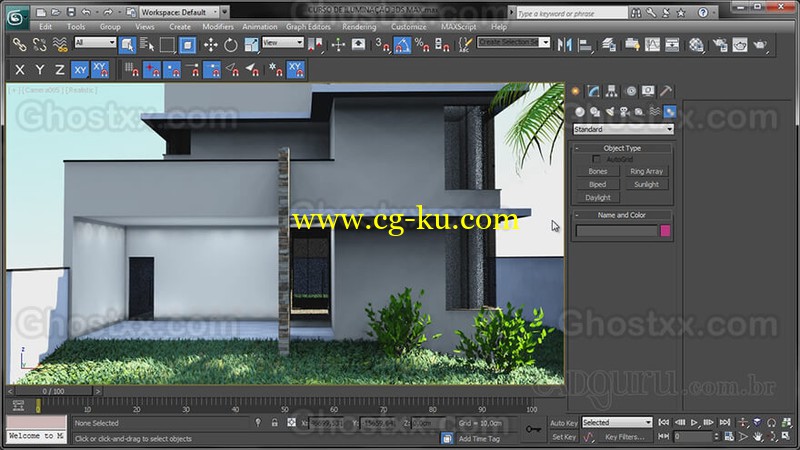
Task: Click the Unlink Selection icon
Action: pos(39,45)
